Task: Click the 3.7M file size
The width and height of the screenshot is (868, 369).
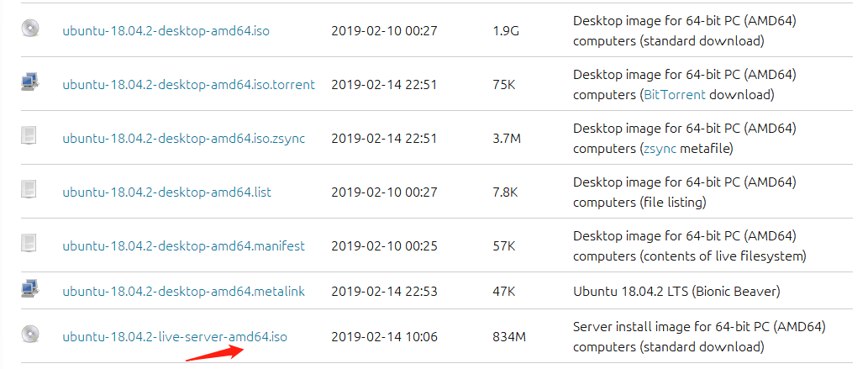Action: (507, 139)
